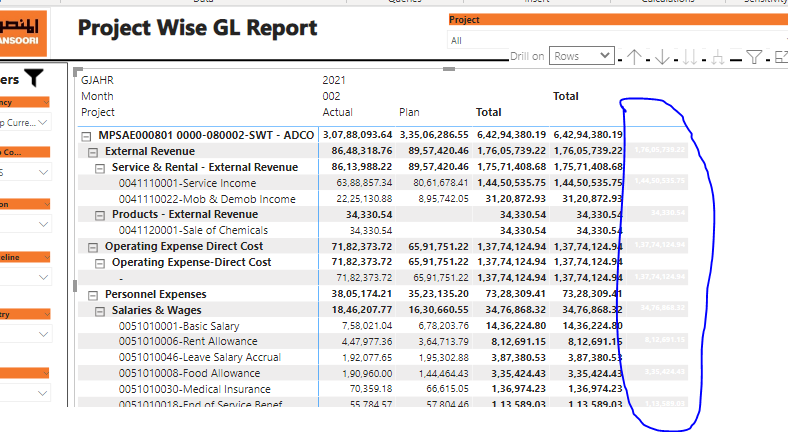
Task: Collapse the External Revenue group
Action: 93,152
